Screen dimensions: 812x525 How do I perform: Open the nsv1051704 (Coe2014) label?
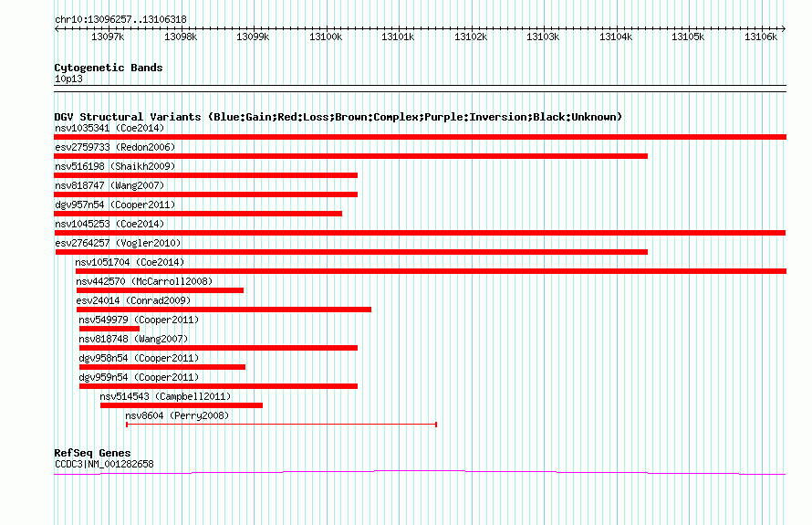(x=130, y=262)
